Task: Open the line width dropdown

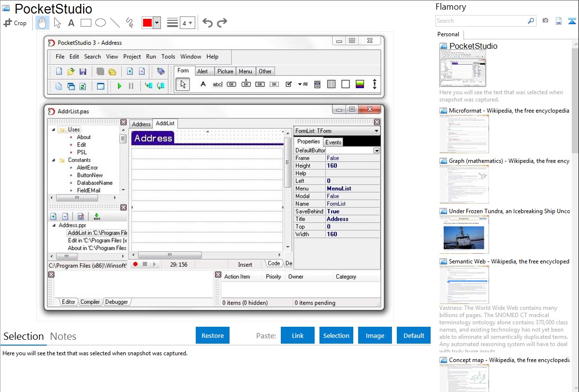Action: (187, 23)
